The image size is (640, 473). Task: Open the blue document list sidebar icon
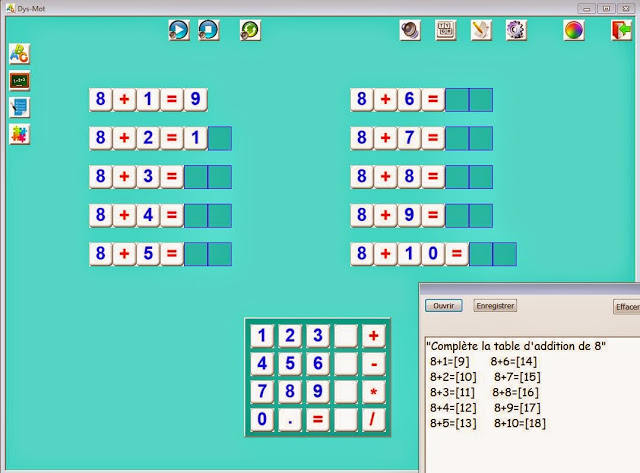coord(19,107)
